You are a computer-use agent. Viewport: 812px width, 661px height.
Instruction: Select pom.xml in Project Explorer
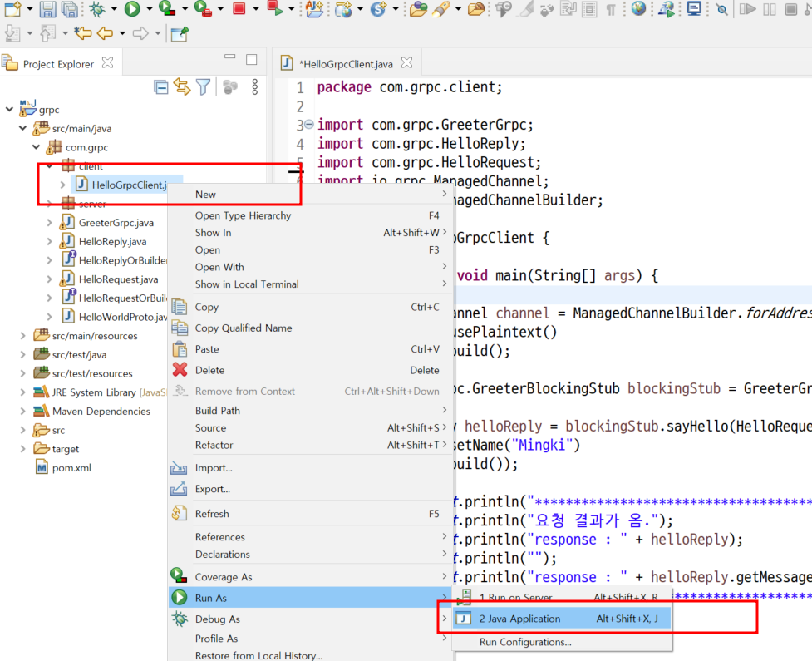click(x=71, y=468)
